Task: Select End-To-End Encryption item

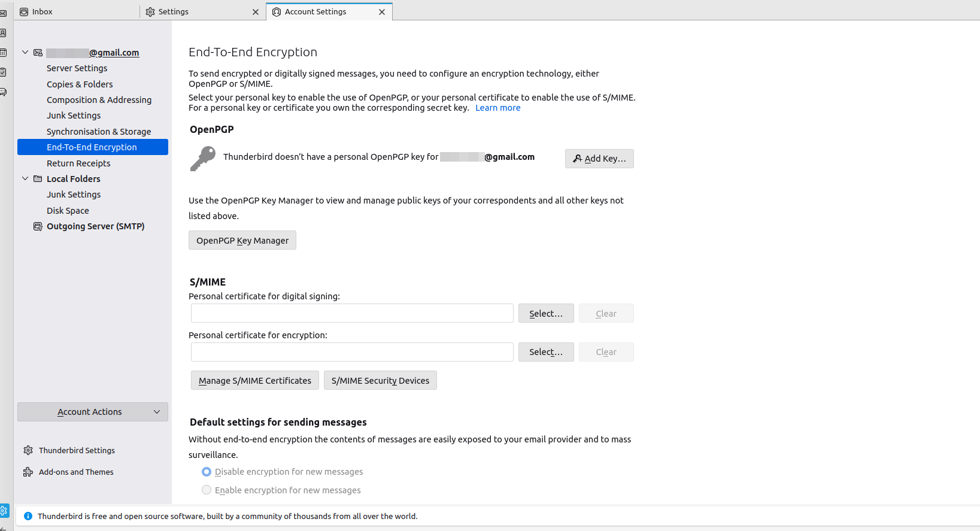Action: pyautogui.click(x=93, y=147)
